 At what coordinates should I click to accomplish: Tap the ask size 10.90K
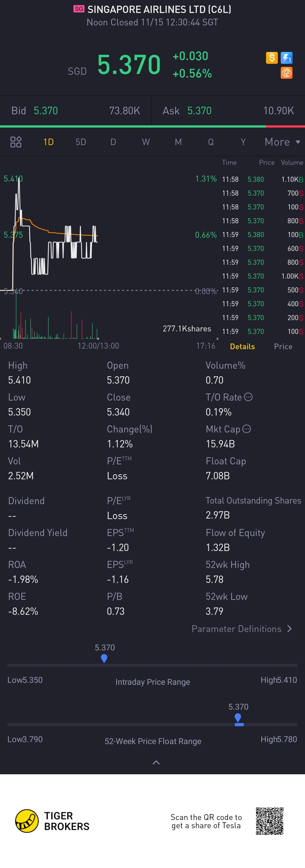279,111
